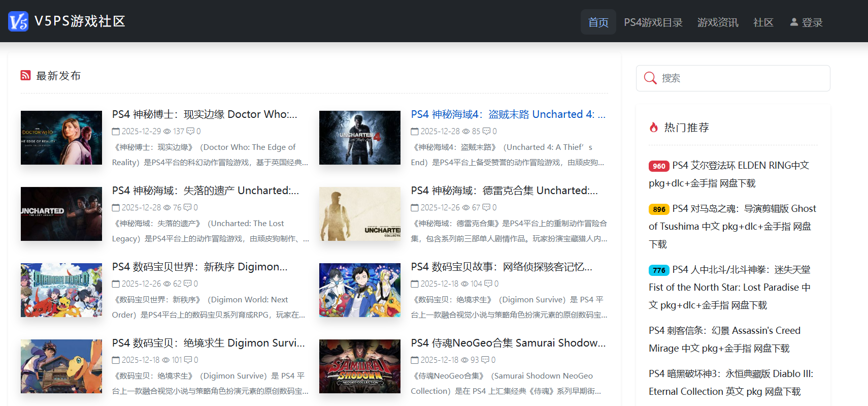Click the 776 badge on 北斗神拳 entry
This screenshot has height=406, width=868.
tap(659, 270)
